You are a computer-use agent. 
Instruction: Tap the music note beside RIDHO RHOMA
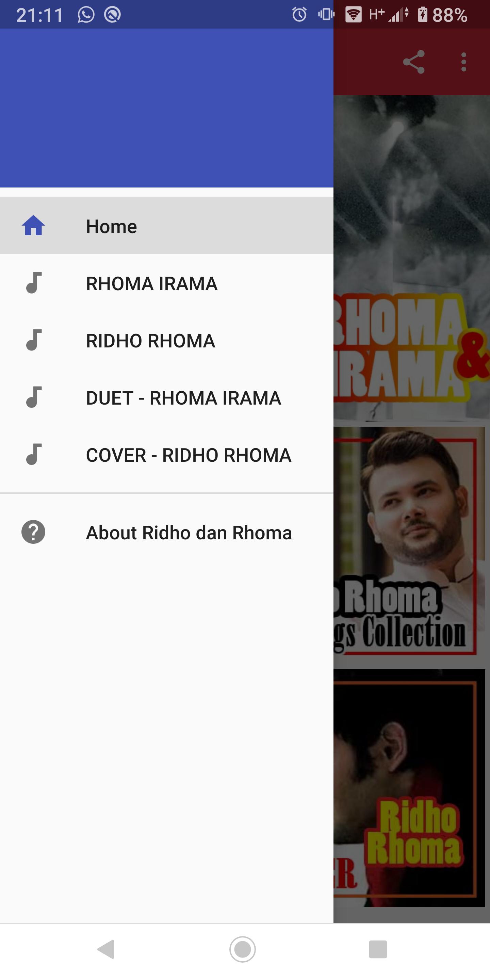33,340
